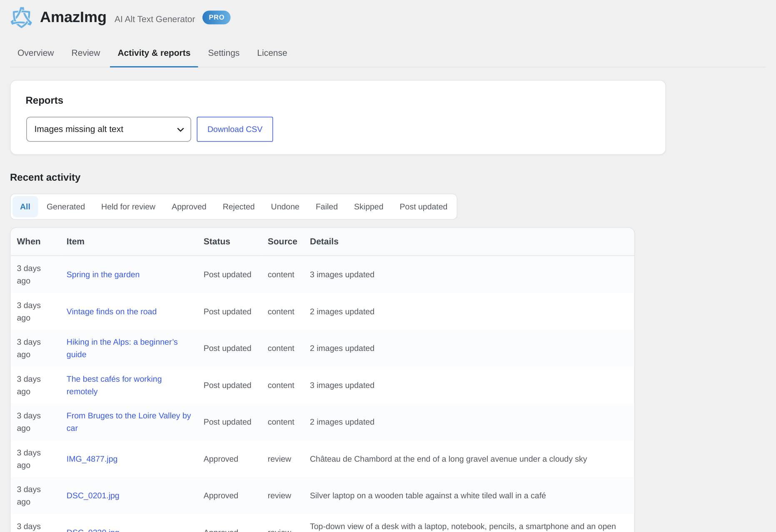Image resolution: width=776 pixels, height=532 pixels.
Task: Open the Spring in the garden post
Action: pos(103,274)
